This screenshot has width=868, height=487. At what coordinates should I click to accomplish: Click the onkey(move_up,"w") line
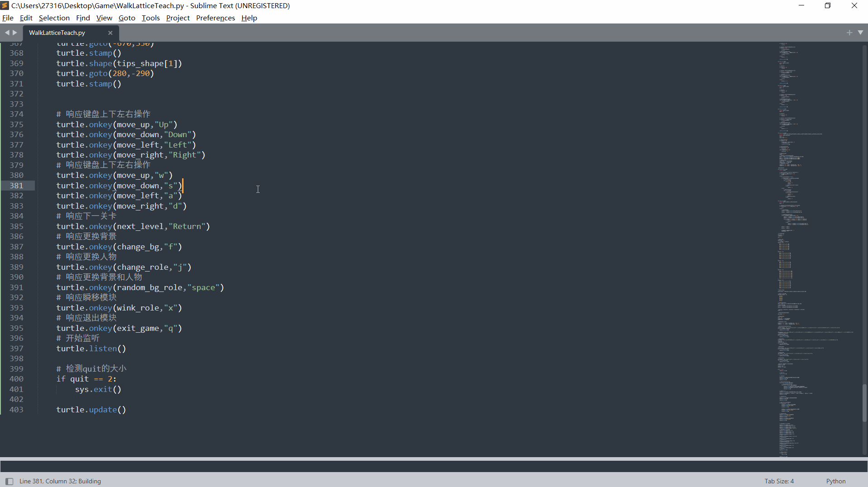point(115,175)
